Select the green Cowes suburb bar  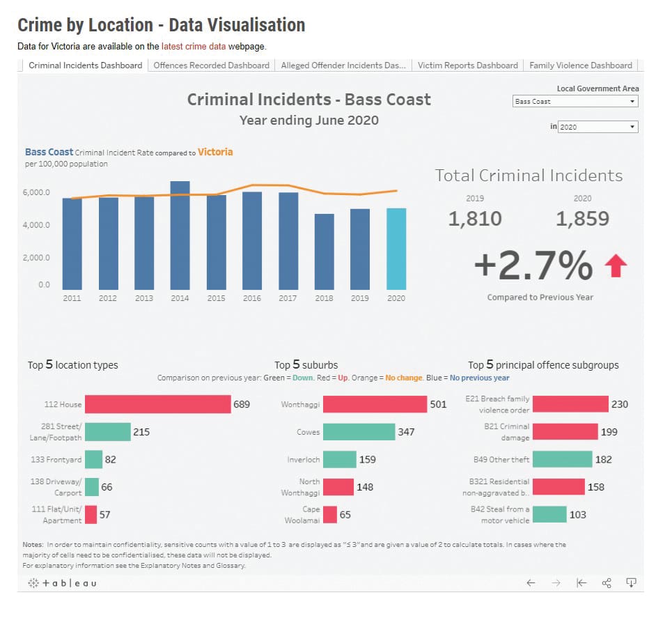point(359,432)
